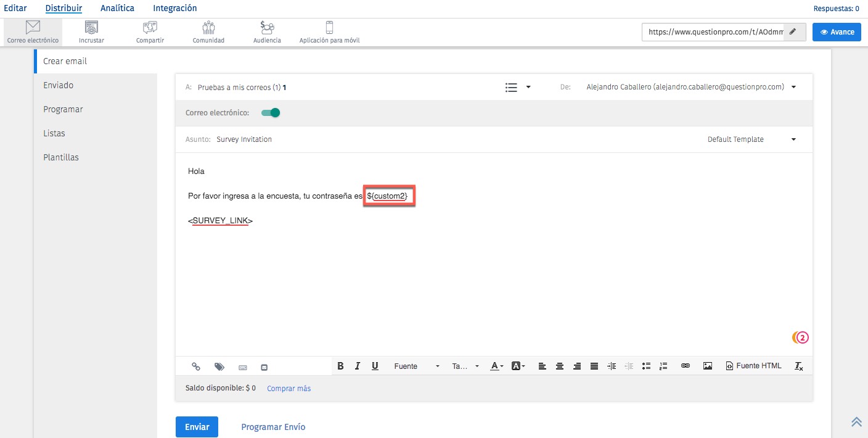
Task: Increase the indent
Action: [x=612, y=366]
